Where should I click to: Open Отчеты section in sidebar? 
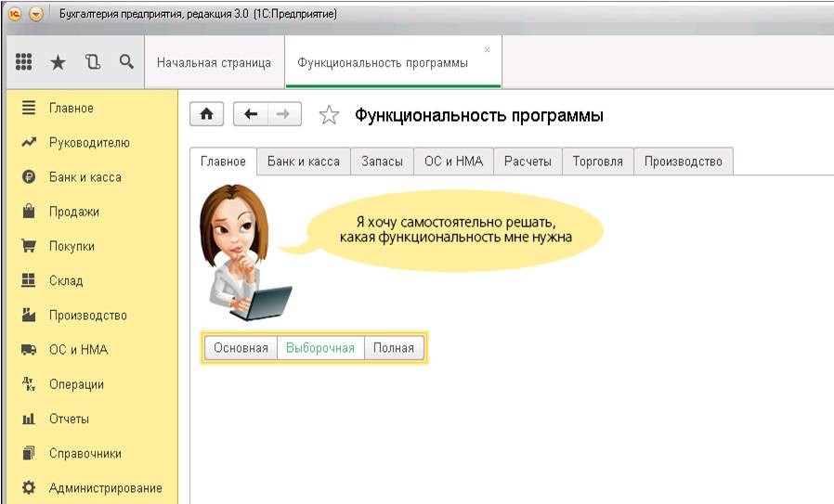coord(69,419)
